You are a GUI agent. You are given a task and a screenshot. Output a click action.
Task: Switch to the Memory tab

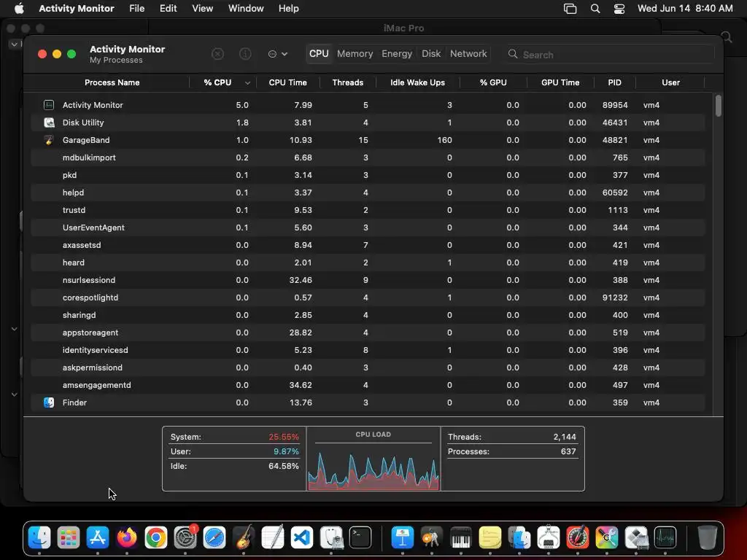[x=355, y=54]
